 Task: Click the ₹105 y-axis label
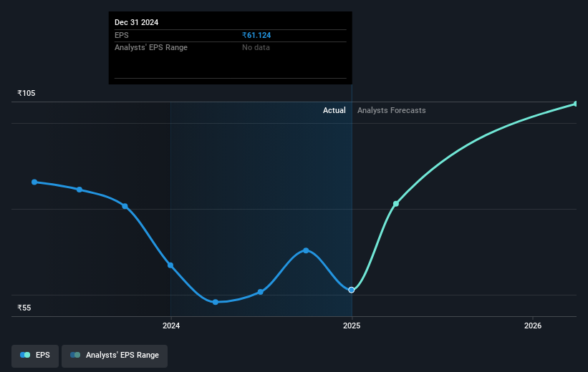(x=26, y=93)
